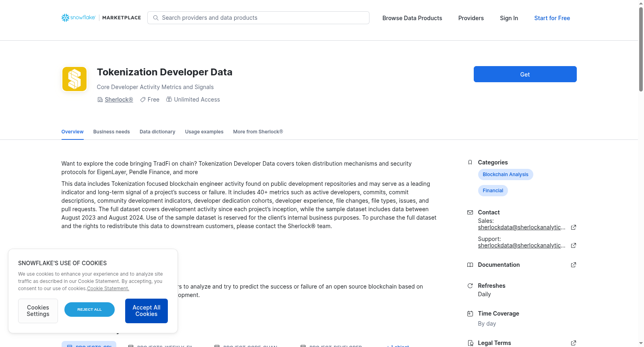Click Reject All cookies button
This screenshot has height=347, width=644.
click(x=89, y=310)
